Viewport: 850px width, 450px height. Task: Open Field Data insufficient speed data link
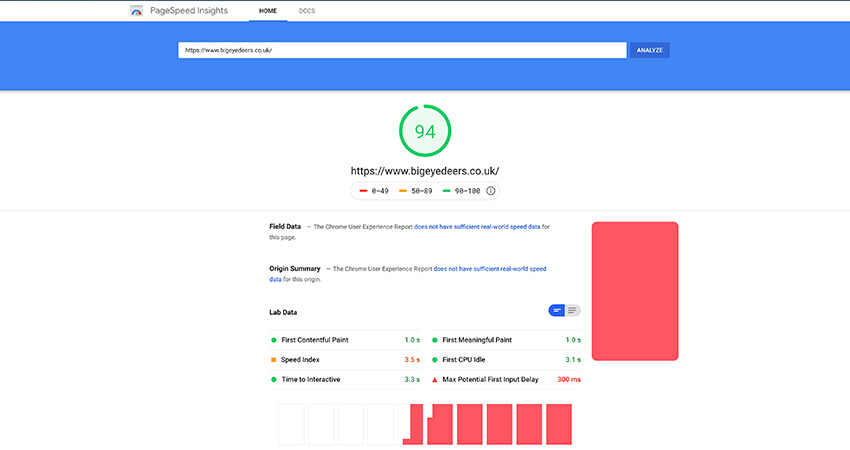(x=477, y=227)
